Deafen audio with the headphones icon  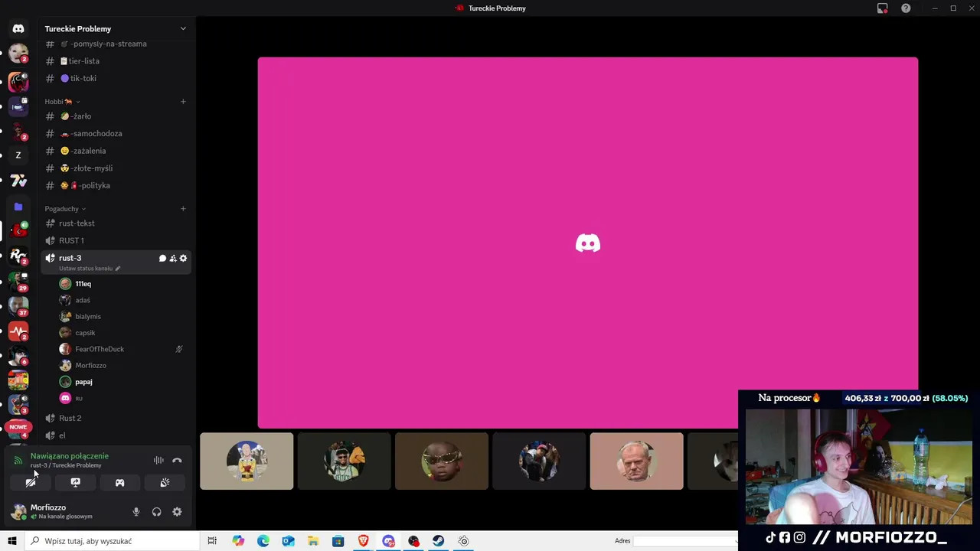(157, 512)
